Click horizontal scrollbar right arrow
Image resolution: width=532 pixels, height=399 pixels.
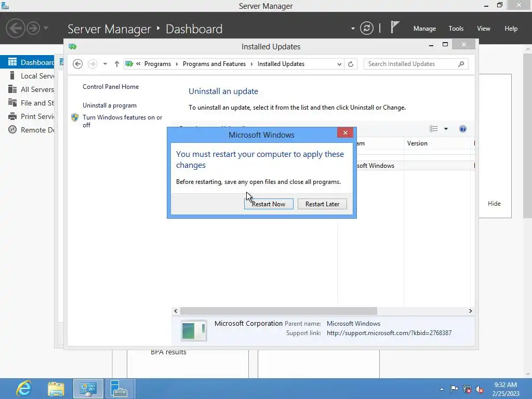click(x=470, y=311)
